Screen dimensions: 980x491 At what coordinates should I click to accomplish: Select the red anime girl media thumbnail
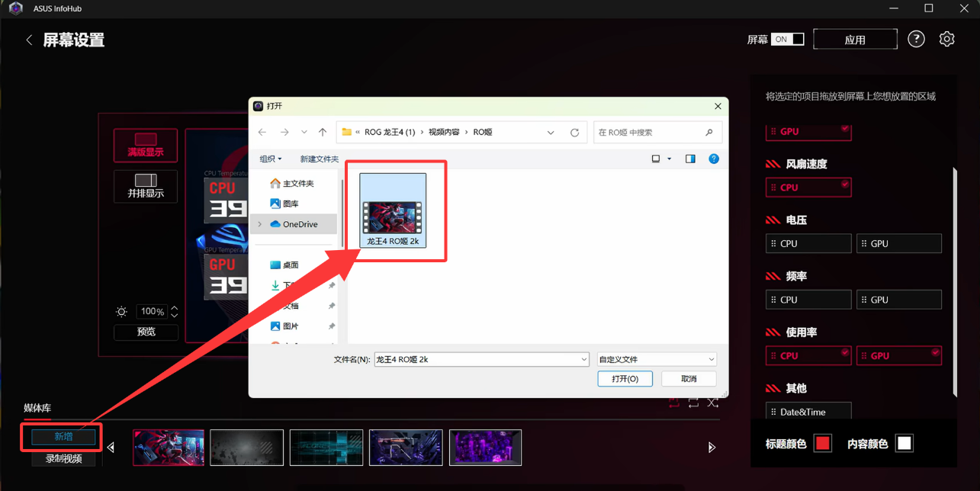[x=169, y=447]
